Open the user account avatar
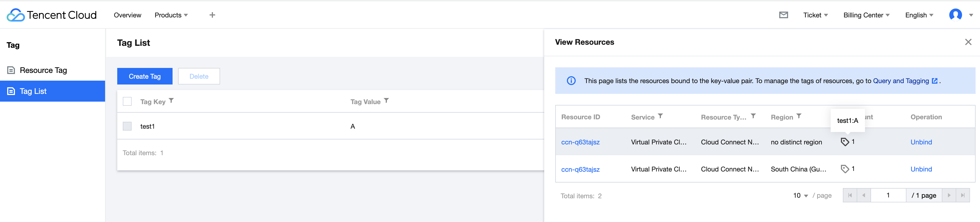 click(x=955, y=15)
